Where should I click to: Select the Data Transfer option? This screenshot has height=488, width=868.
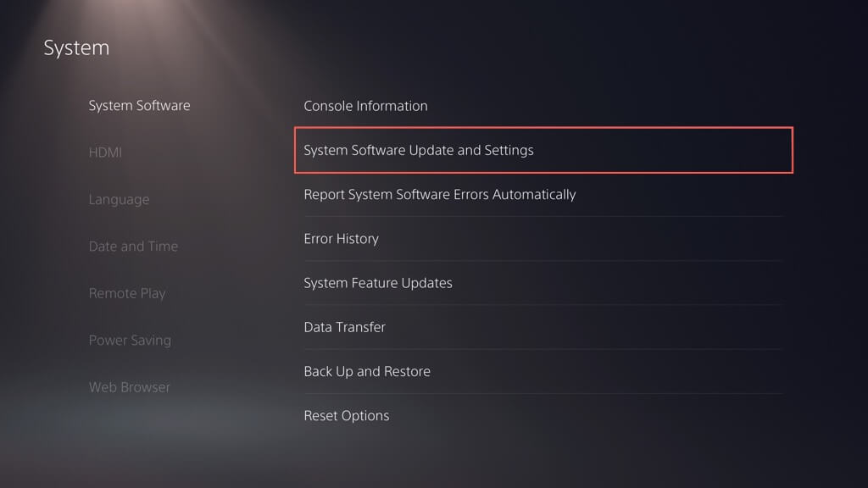pos(344,327)
